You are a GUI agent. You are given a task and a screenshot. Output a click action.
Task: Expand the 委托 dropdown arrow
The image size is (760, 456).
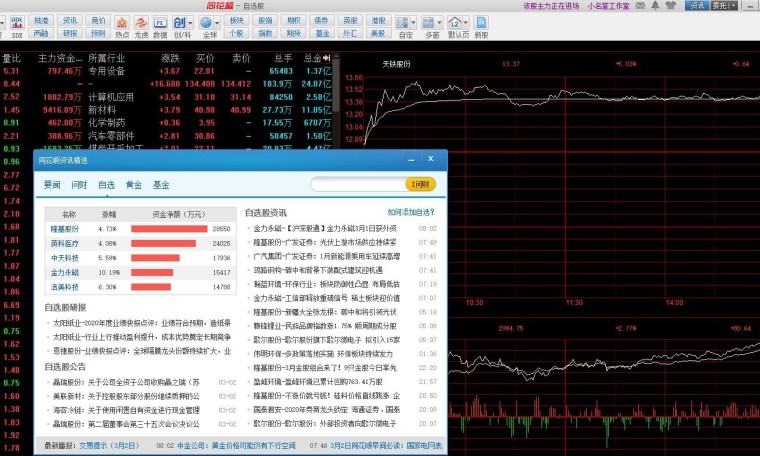pyautogui.click(x=734, y=6)
